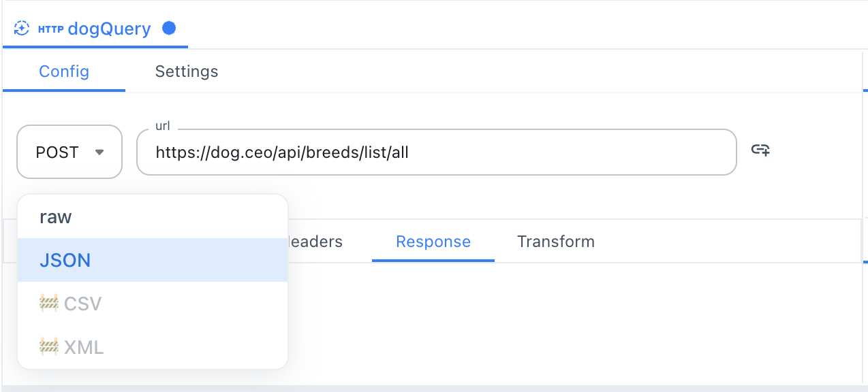Click the HTTP query type icon
Screen dimensions: 868x392
(x=22, y=29)
